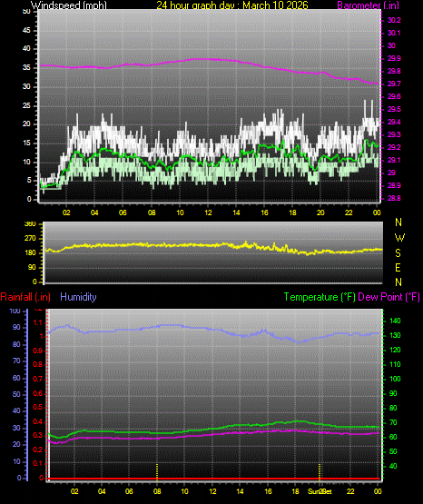This screenshot has width=423, height=504.
Task: Click the 15 tick on windspeed axis
Action: click(26, 143)
